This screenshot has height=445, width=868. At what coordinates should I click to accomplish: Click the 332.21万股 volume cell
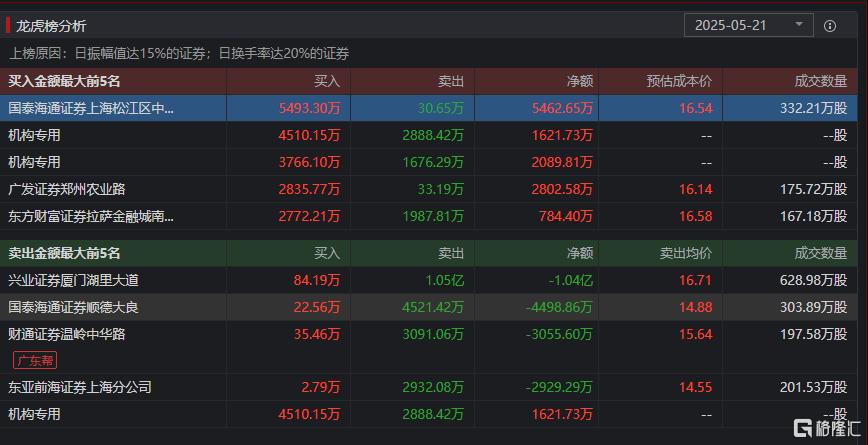(x=814, y=108)
